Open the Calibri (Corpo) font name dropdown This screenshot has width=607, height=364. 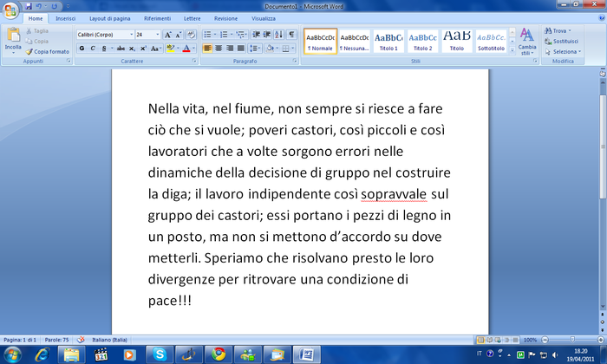click(x=131, y=35)
